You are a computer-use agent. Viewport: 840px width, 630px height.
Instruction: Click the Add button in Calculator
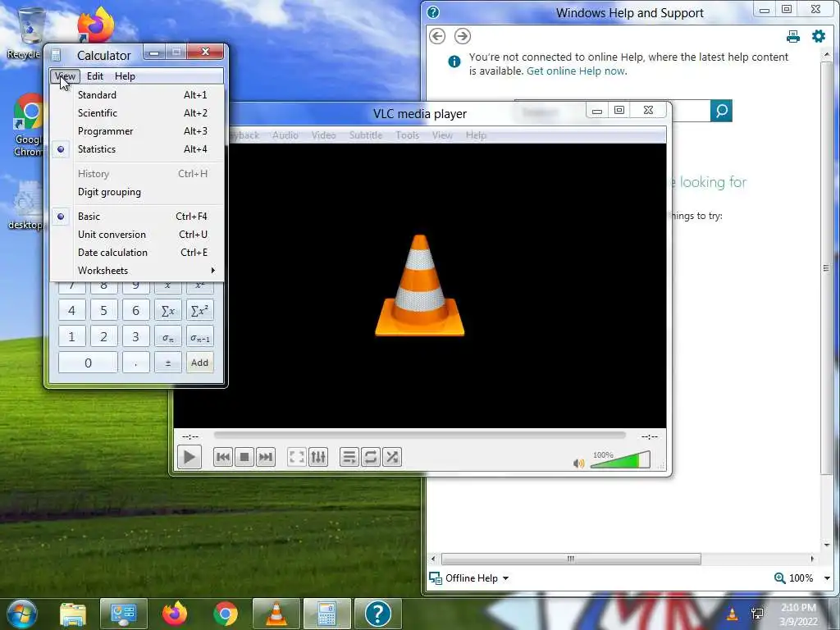coord(200,363)
